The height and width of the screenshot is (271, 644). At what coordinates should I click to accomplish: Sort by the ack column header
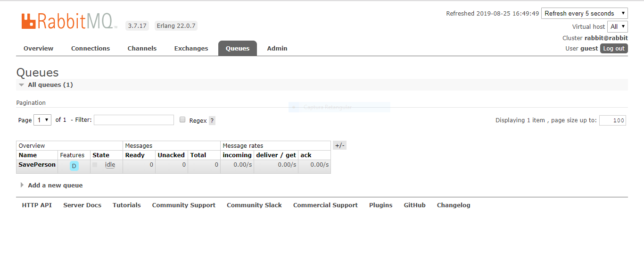click(x=306, y=155)
